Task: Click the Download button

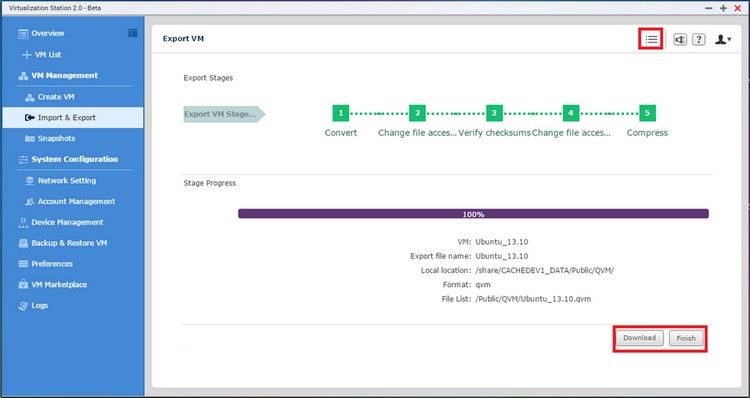Action: 639,338
